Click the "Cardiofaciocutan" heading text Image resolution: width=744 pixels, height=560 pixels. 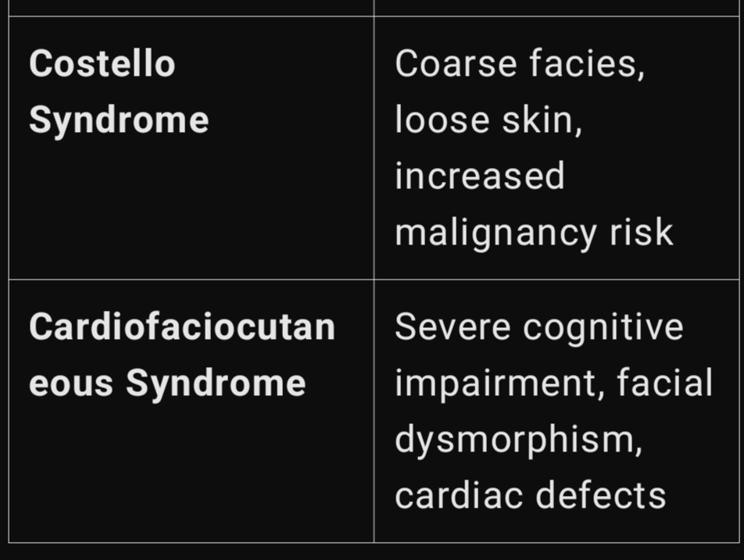[182, 327]
